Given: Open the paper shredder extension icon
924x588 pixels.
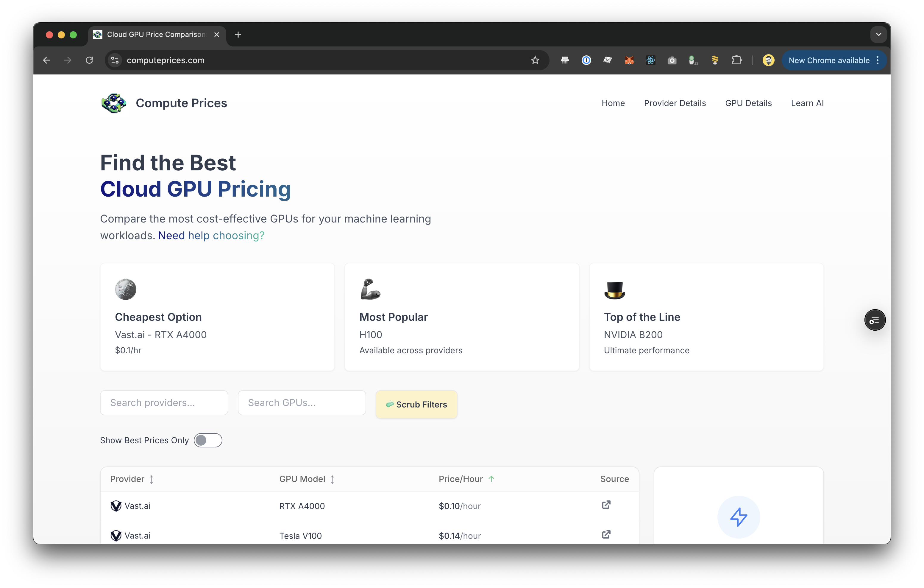Looking at the screenshot, I should coord(565,60).
